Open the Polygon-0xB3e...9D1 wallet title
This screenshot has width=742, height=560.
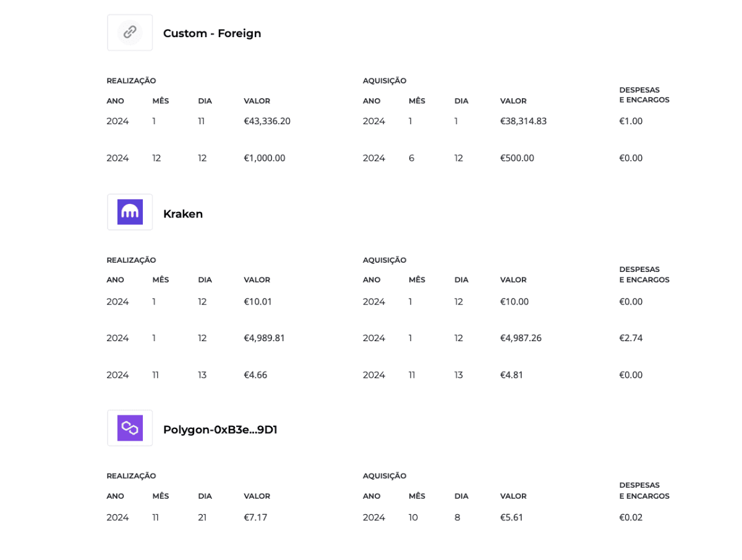[x=220, y=430]
